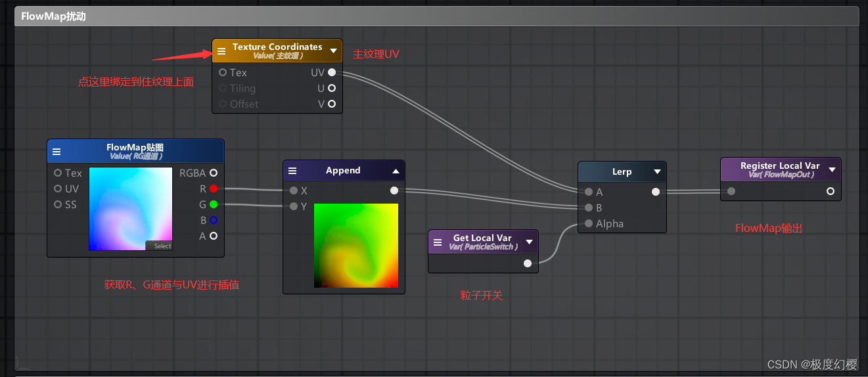This screenshot has width=868, height=377.
Task: Click Tex input port on FlowMap贴图 node
Action: [58, 173]
